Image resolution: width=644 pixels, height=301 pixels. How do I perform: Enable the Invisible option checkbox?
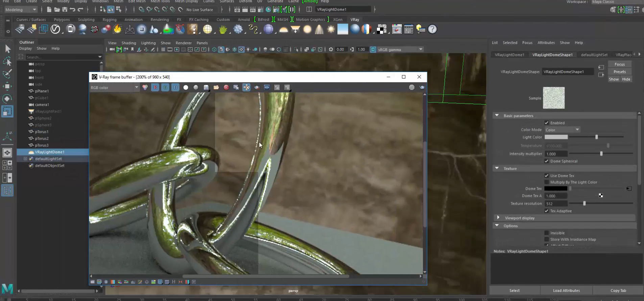(547, 233)
